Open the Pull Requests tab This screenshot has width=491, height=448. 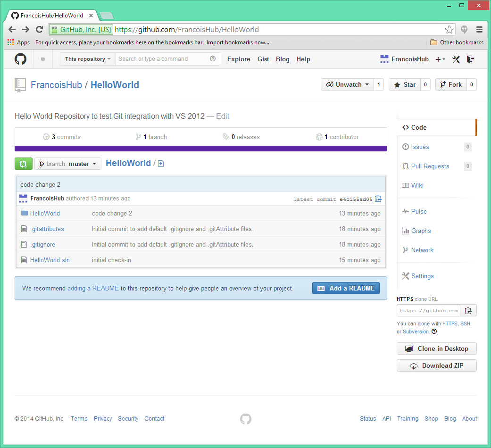[x=436, y=166]
